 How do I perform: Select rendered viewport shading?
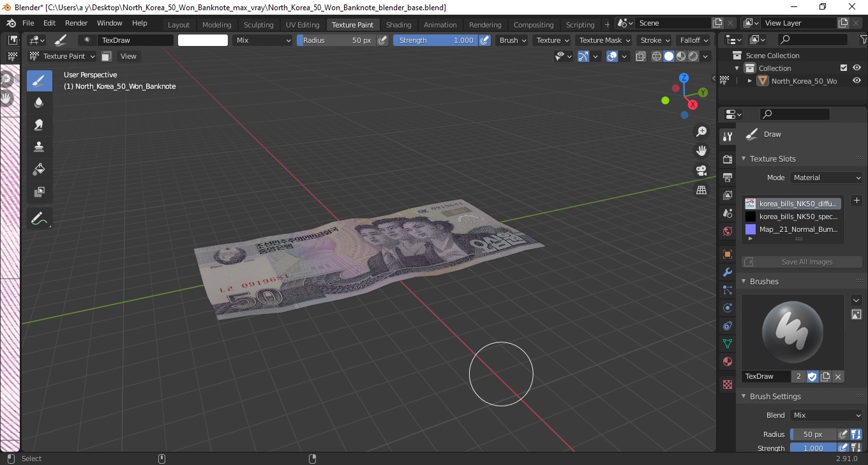coord(693,56)
